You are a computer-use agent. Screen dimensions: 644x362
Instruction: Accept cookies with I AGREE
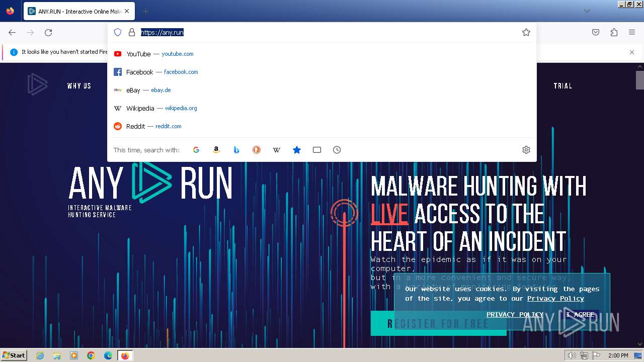pyautogui.click(x=580, y=314)
